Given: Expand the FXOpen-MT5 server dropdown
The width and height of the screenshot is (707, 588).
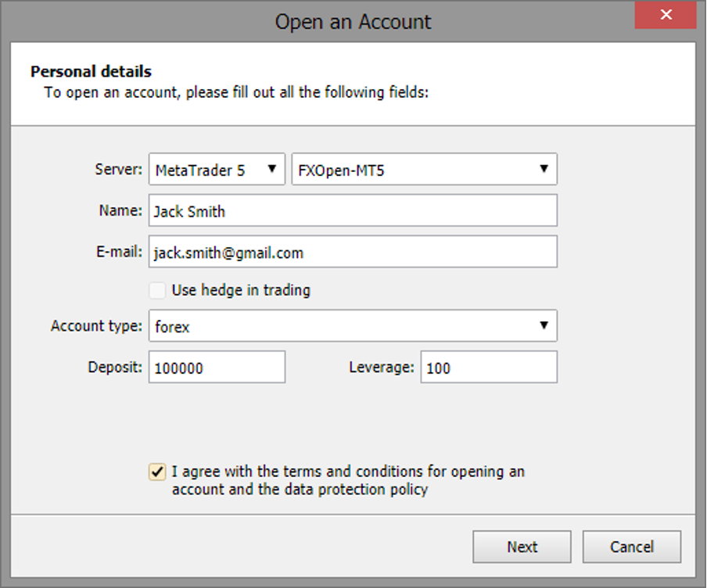Looking at the screenshot, I should pyautogui.click(x=424, y=170).
